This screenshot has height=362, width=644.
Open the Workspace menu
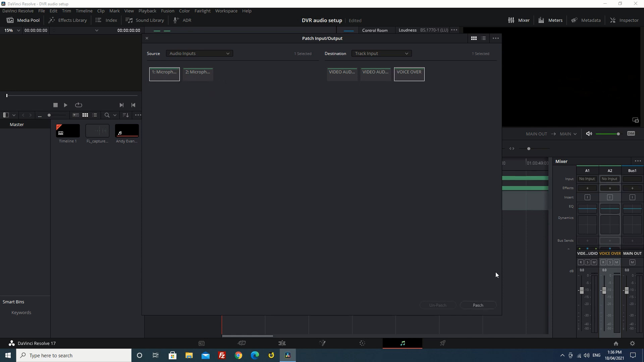pyautogui.click(x=226, y=11)
